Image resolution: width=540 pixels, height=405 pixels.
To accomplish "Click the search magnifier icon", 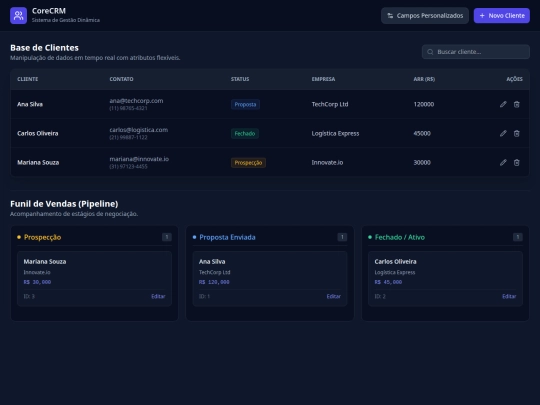I will (x=430, y=52).
